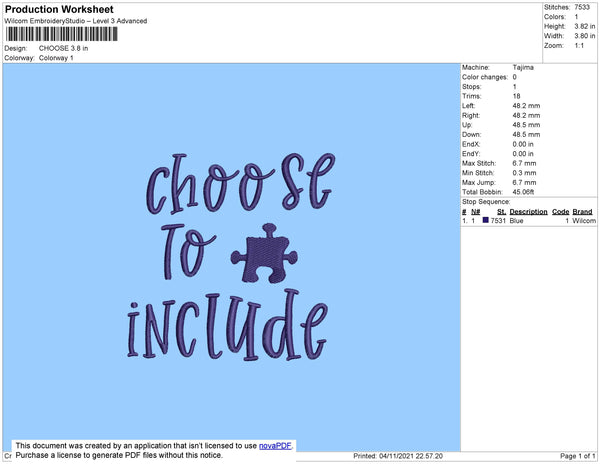This screenshot has height=464, width=600.
Task: Click the 'Page 1 of 1' footer text
Action: click(x=577, y=456)
